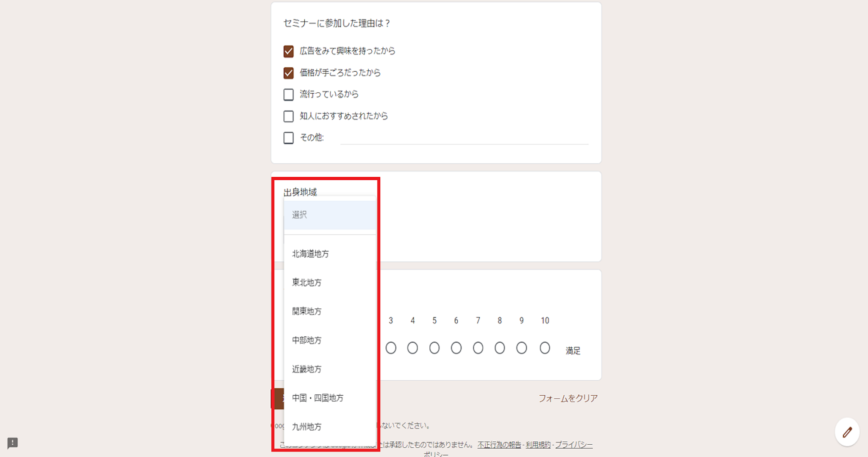Tick the その他 checkbox
868x457 pixels.
pos(289,138)
